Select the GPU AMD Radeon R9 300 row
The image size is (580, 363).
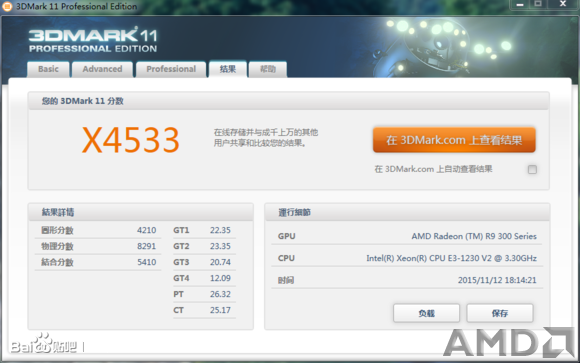(x=407, y=236)
